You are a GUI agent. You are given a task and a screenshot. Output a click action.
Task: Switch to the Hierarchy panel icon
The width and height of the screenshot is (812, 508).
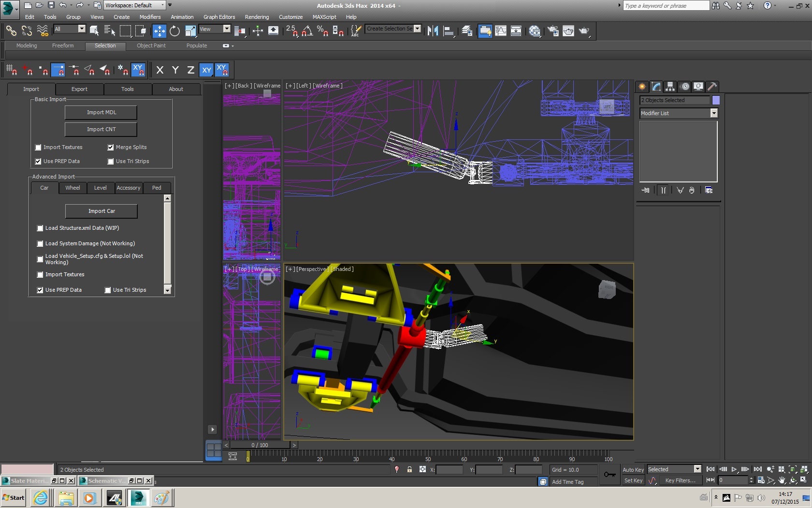[x=670, y=87]
